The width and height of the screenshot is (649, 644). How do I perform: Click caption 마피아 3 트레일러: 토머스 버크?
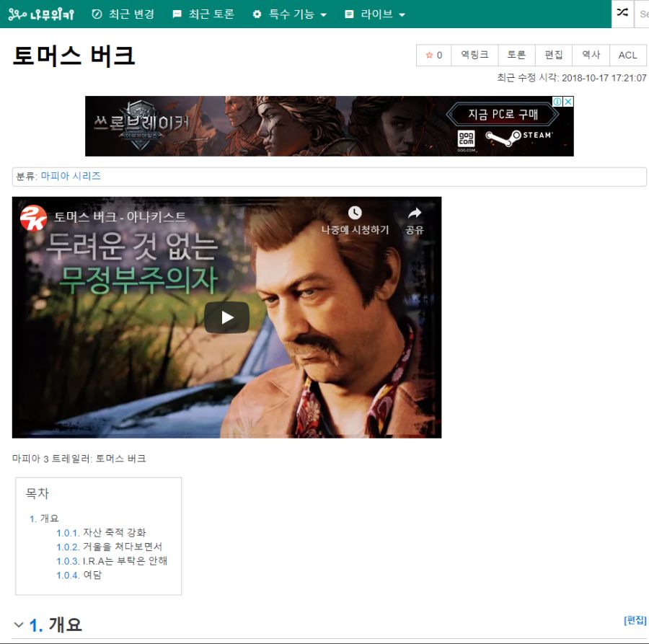pyautogui.click(x=79, y=459)
